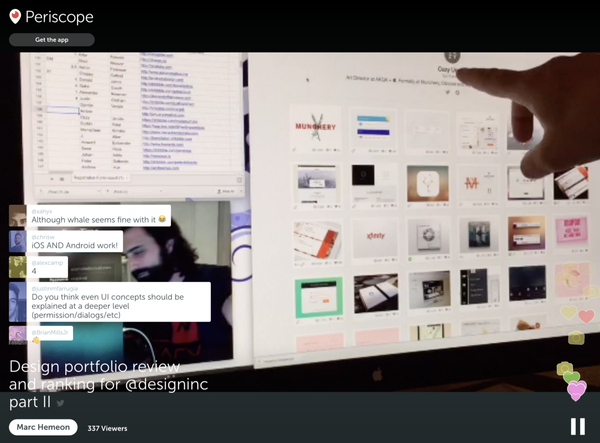Click the Get the app button
Image resolution: width=600 pixels, height=443 pixels.
point(52,40)
